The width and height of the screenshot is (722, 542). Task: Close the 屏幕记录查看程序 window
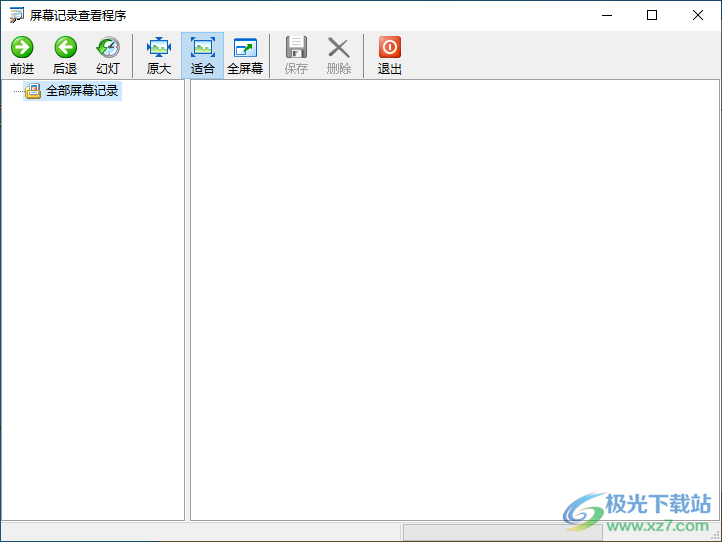coord(698,15)
